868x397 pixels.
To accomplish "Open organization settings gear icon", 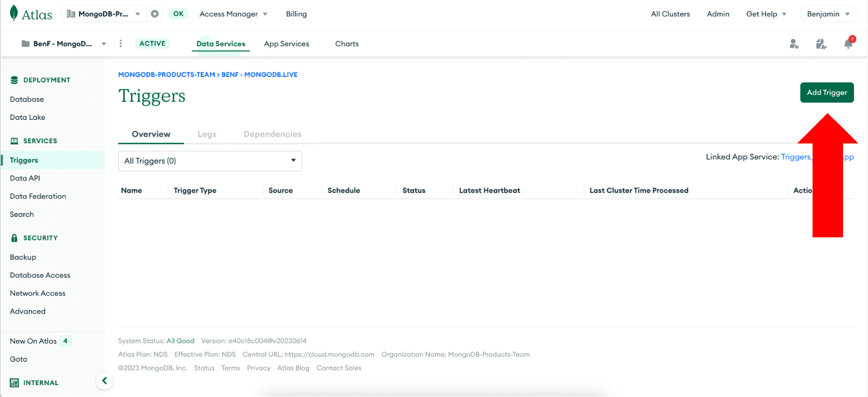I will 155,14.
